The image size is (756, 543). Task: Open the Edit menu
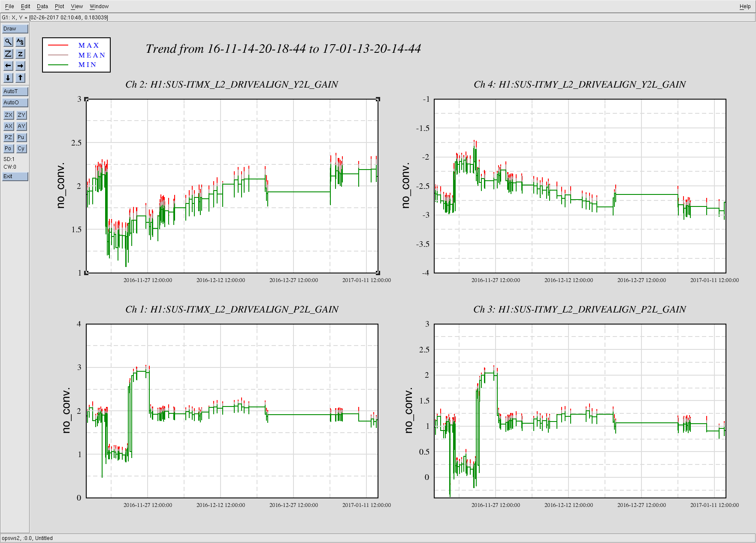[x=25, y=6]
